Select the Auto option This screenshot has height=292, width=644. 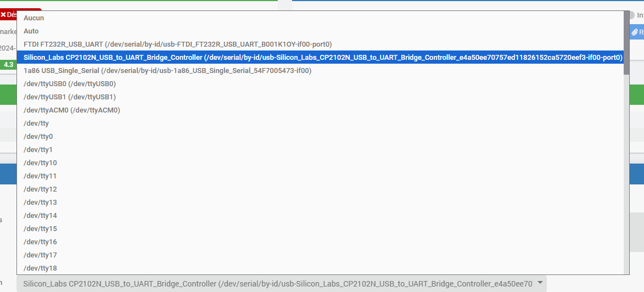(320, 31)
